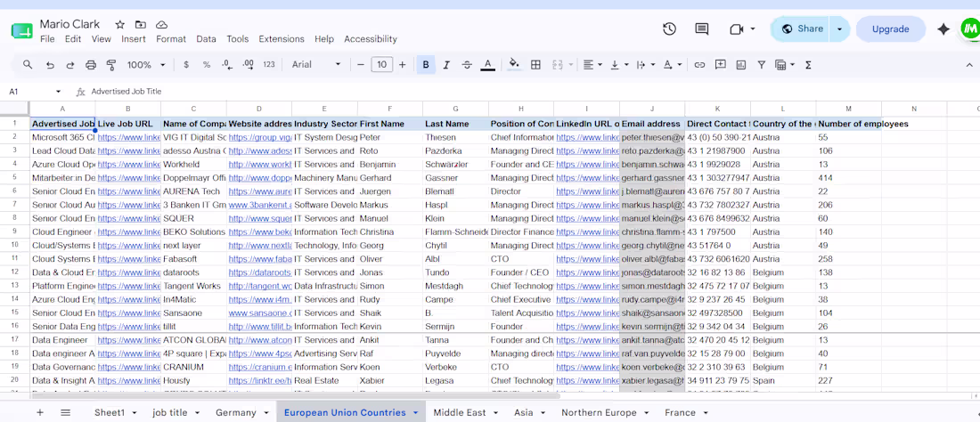The width and height of the screenshot is (980, 422).
Task: Click the Print icon
Action: point(91,64)
